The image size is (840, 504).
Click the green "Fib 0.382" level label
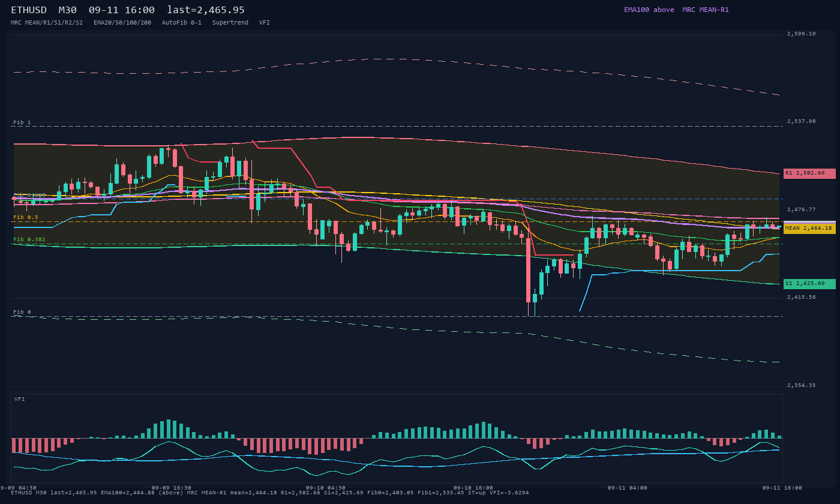pos(29,240)
